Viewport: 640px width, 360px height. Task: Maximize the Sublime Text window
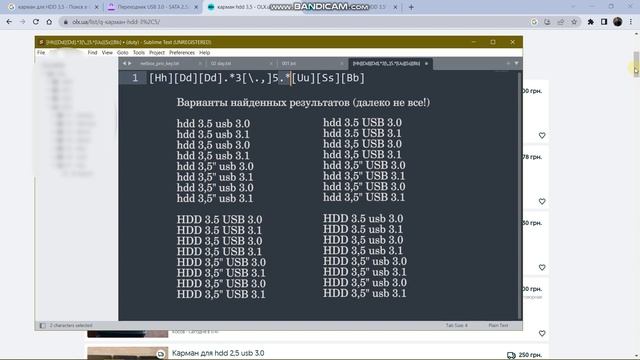[493, 42]
